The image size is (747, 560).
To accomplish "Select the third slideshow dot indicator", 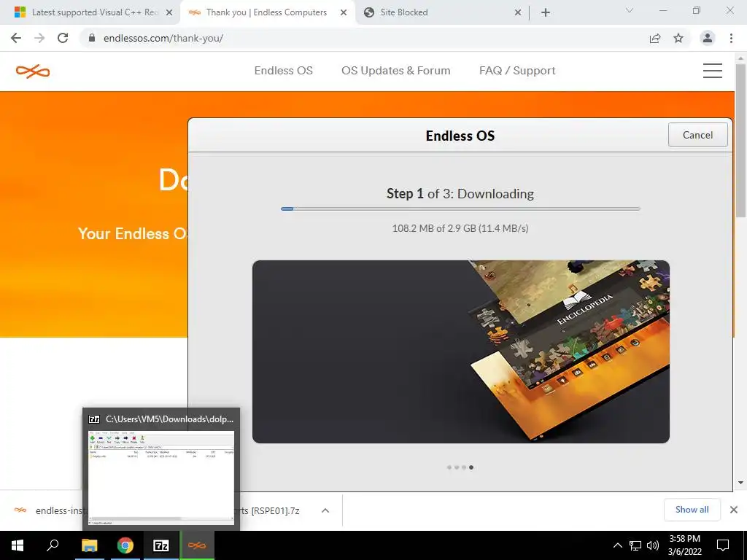I will (x=463, y=467).
